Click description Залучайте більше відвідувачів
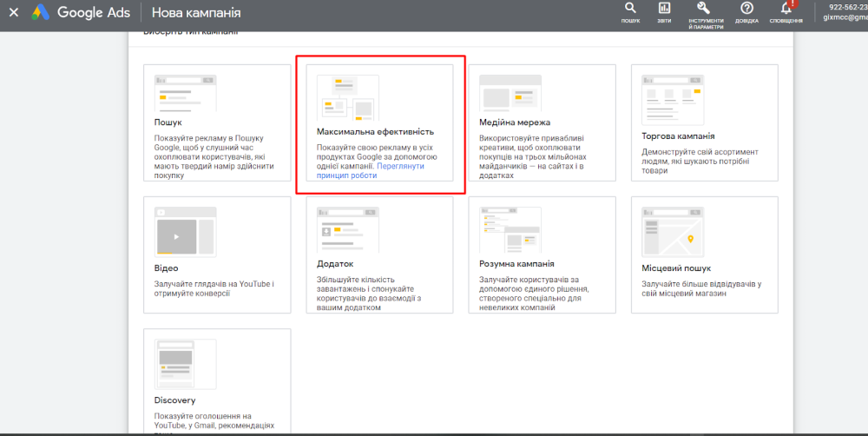The height and width of the screenshot is (436, 868). pyautogui.click(x=701, y=288)
